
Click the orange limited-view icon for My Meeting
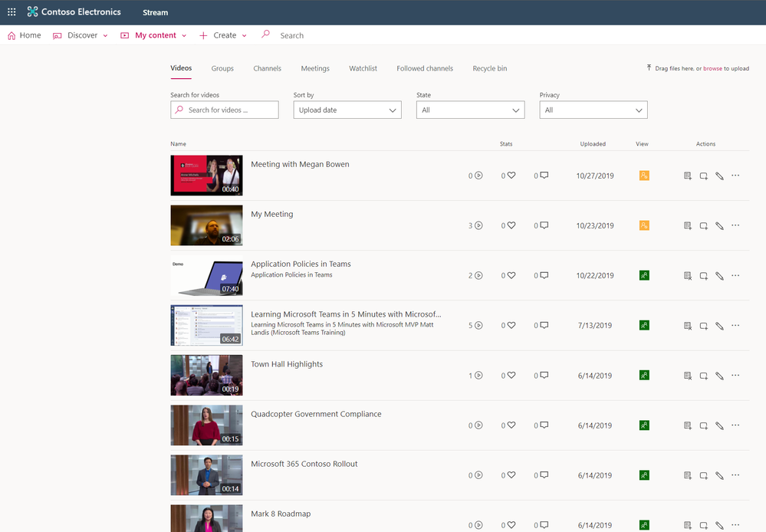tap(644, 226)
